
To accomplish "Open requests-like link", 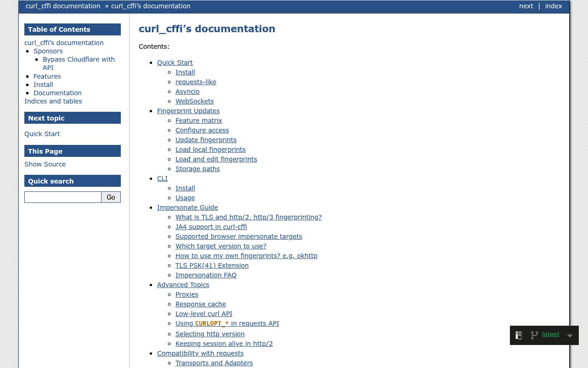I will 196,82.
